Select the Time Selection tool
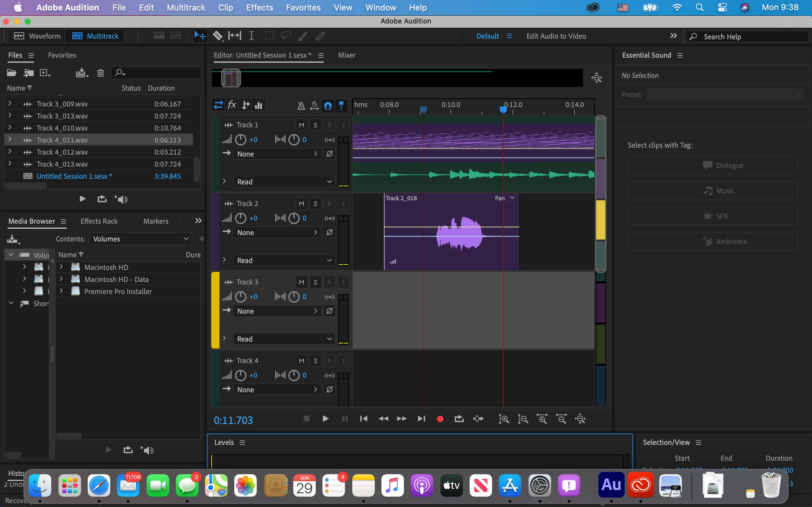 click(251, 35)
